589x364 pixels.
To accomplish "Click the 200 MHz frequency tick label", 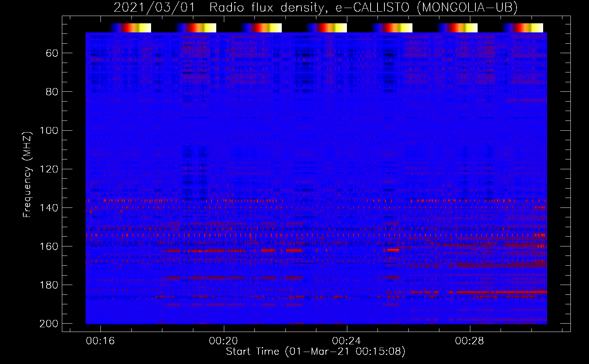I will click(49, 324).
